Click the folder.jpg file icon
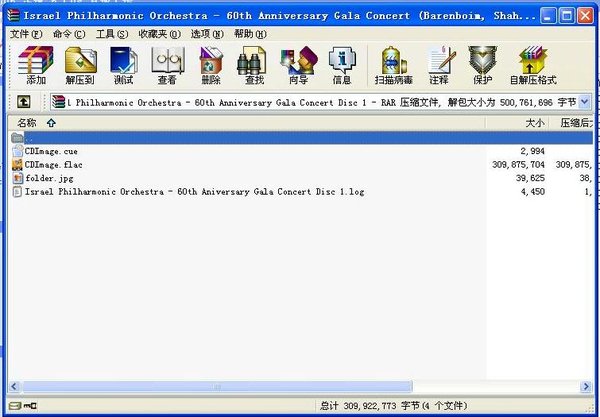The height and width of the screenshot is (417, 600). [x=18, y=178]
